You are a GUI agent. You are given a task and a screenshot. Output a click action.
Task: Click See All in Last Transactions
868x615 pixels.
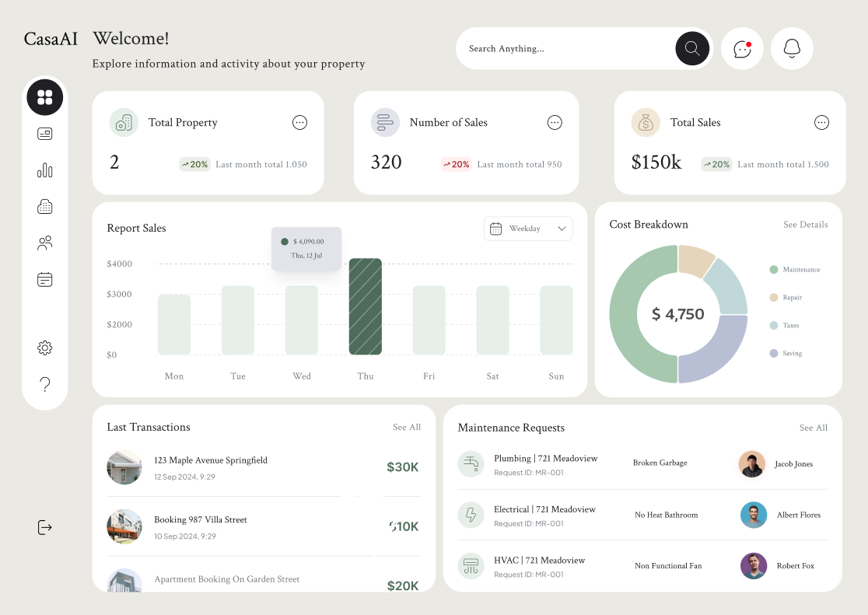(x=406, y=427)
